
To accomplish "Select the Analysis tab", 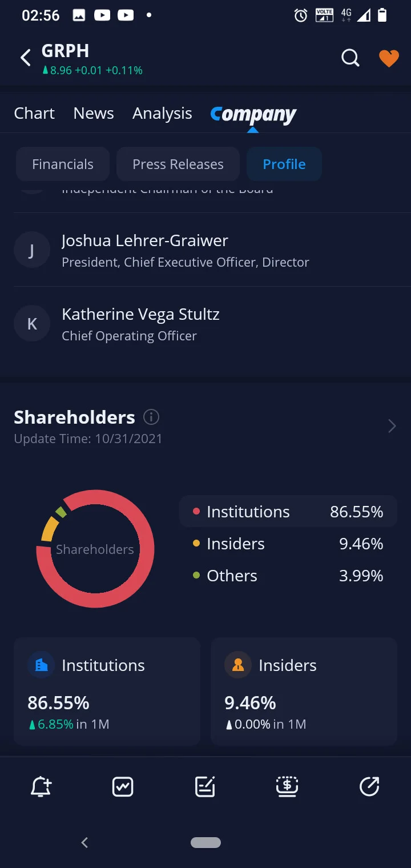I will (x=162, y=114).
